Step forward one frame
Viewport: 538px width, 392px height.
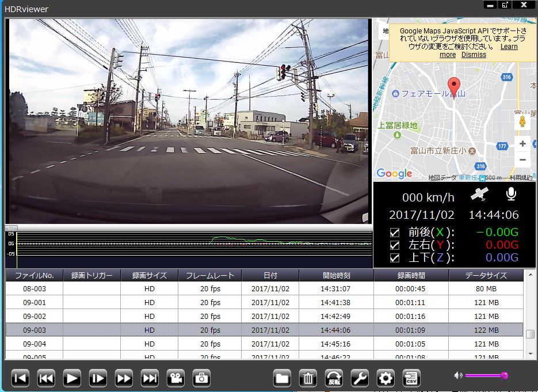(98, 378)
